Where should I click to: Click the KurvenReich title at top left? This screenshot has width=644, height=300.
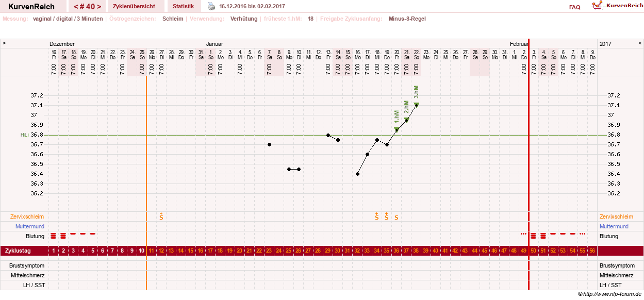(31, 7)
